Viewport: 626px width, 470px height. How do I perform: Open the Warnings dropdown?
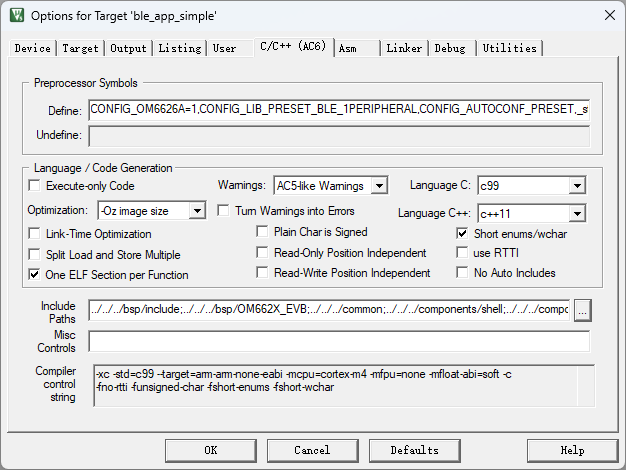331,186
